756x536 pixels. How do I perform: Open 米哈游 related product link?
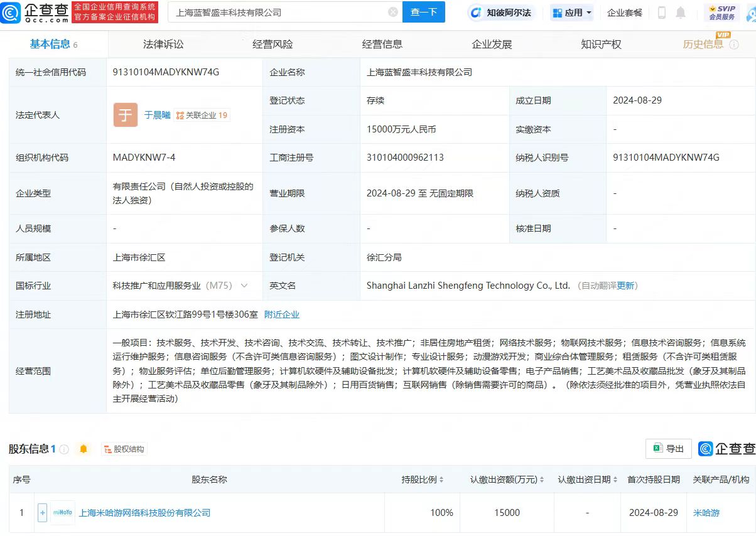point(706,513)
